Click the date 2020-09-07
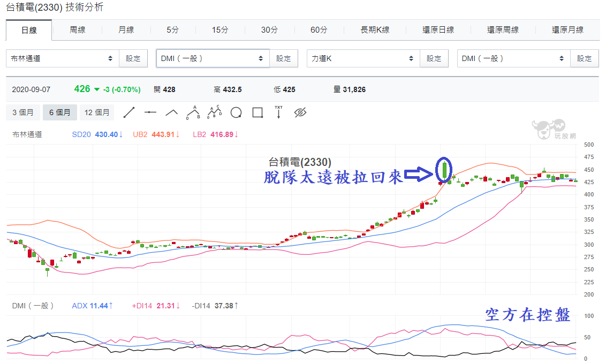The width and height of the screenshot is (606, 364). click(x=31, y=89)
